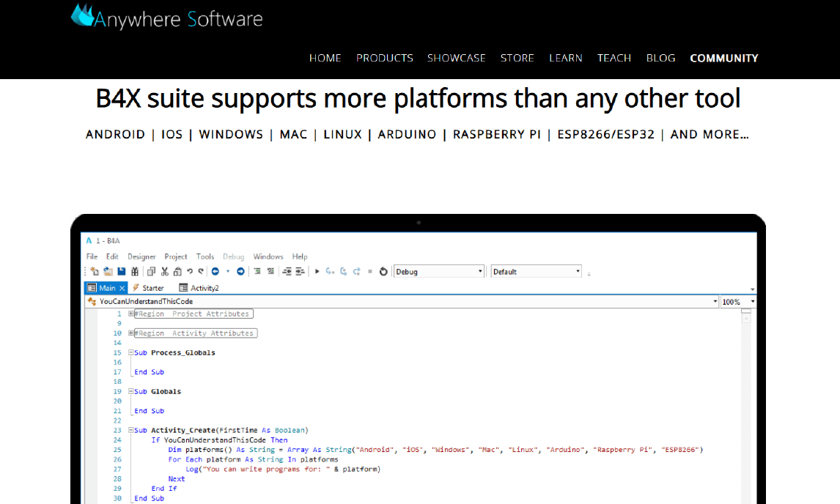Open the COMMUNITY navigation link
This screenshot has height=504, width=840.
click(724, 58)
